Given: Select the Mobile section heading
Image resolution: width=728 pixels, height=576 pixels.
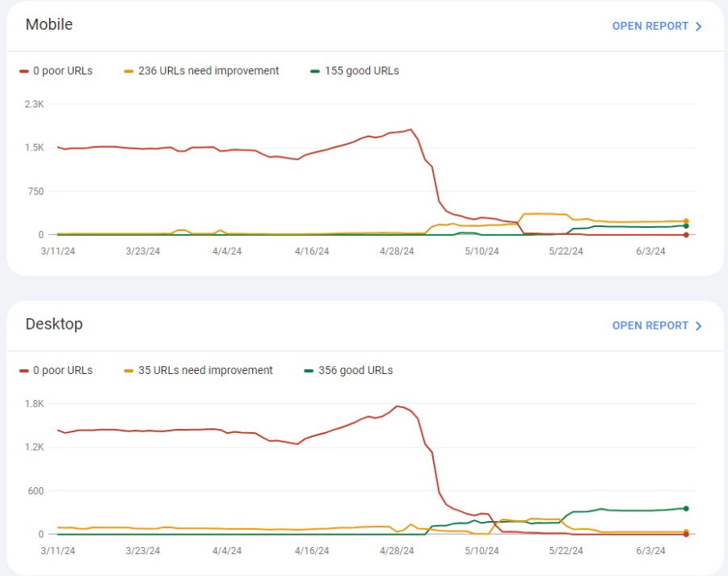Looking at the screenshot, I should click(x=49, y=24).
